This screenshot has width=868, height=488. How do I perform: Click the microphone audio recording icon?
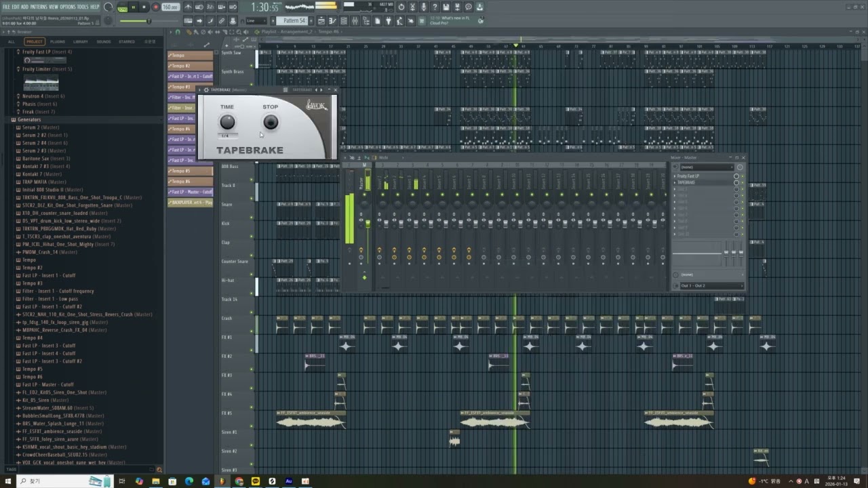[424, 7]
